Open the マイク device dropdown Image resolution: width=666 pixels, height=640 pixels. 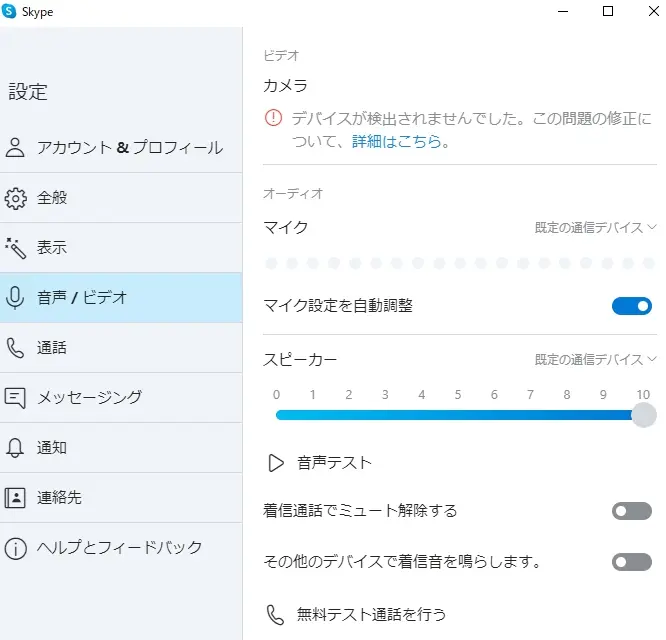595,227
